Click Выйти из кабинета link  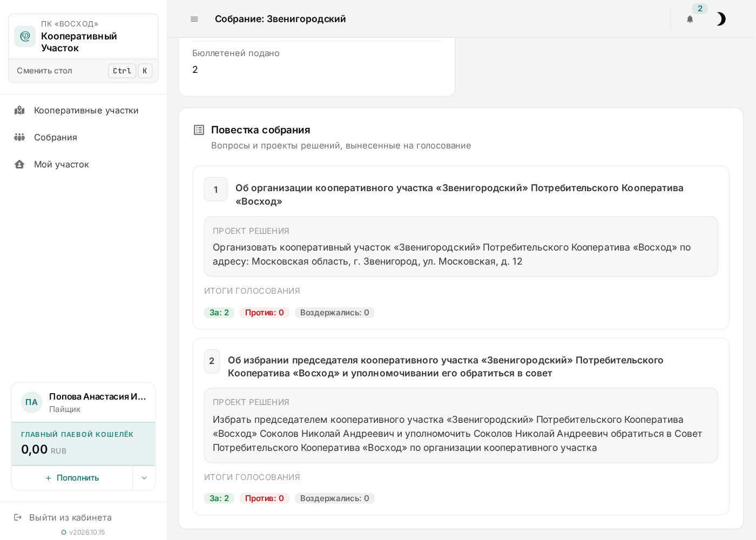click(70, 517)
